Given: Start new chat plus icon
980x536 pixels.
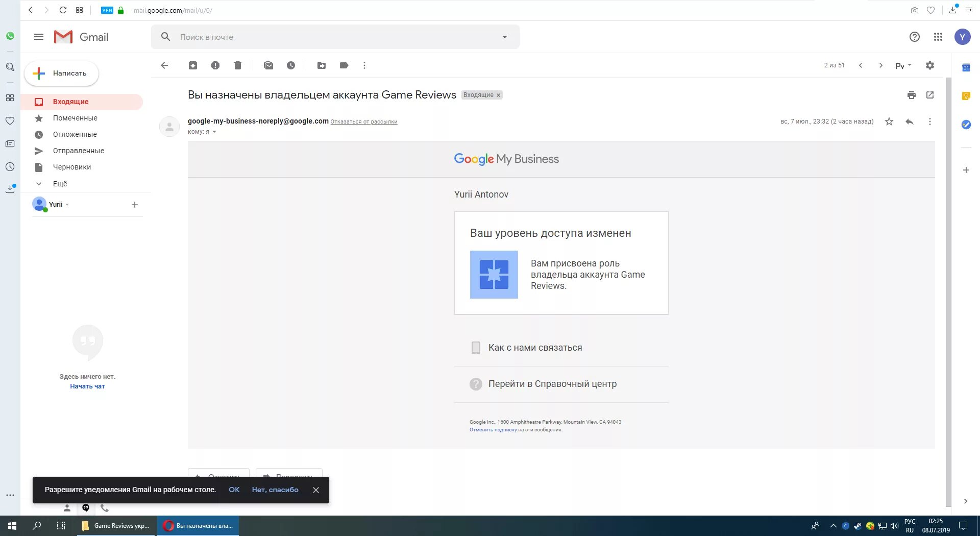Looking at the screenshot, I should click(x=135, y=205).
